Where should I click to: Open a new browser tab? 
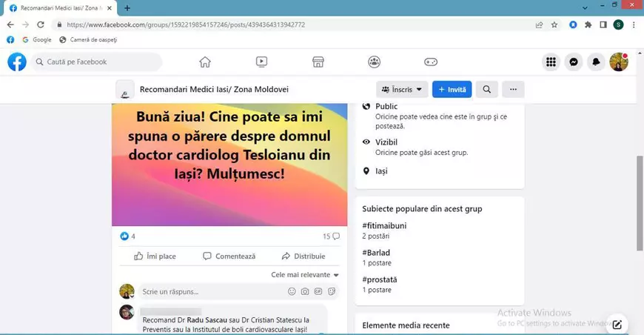[127, 8]
